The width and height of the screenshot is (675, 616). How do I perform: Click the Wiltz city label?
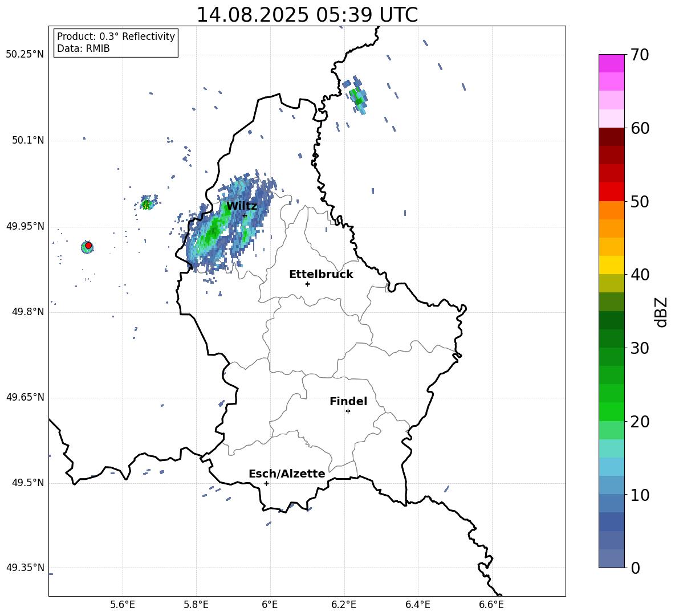click(x=242, y=206)
